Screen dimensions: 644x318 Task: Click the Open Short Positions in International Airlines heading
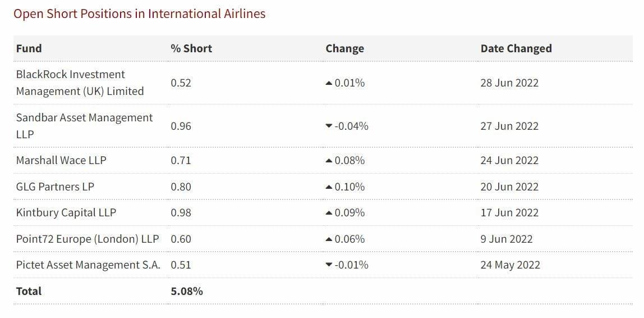(x=139, y=13)
